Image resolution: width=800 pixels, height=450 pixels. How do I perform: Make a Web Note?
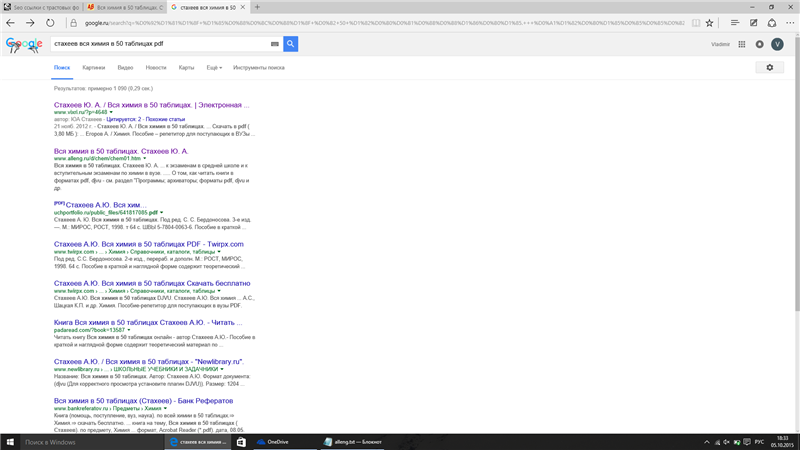point(754,23)
